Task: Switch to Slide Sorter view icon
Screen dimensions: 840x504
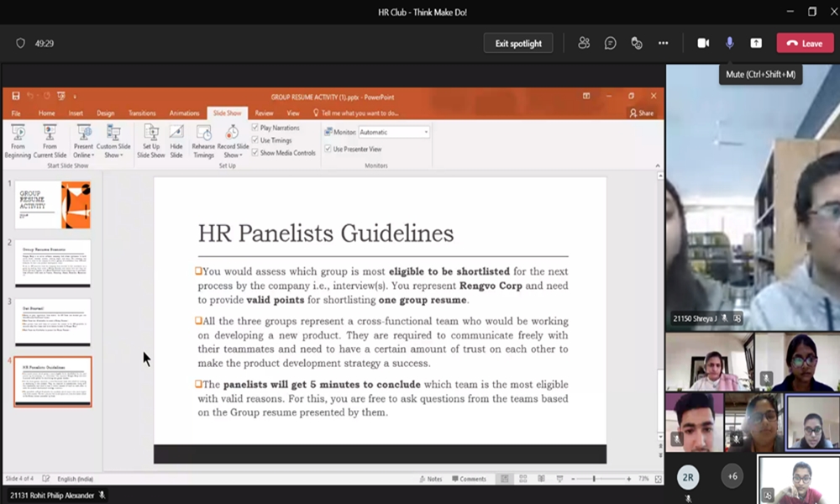Action: 522,479
